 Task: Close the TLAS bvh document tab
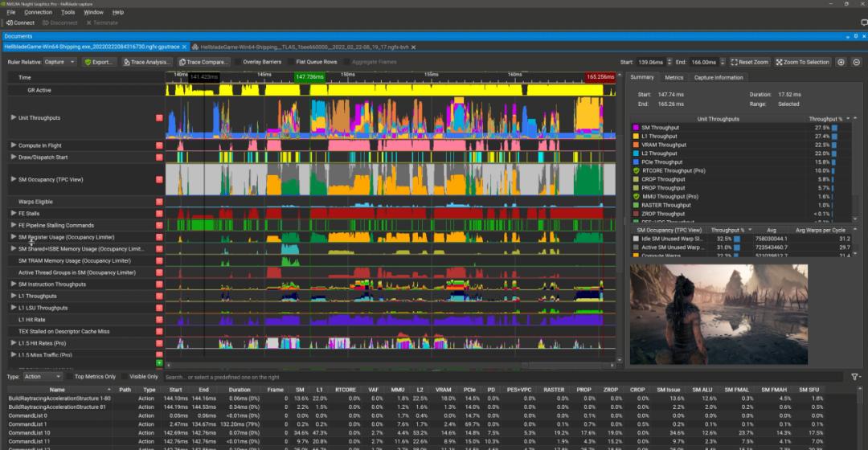(414, 47)
